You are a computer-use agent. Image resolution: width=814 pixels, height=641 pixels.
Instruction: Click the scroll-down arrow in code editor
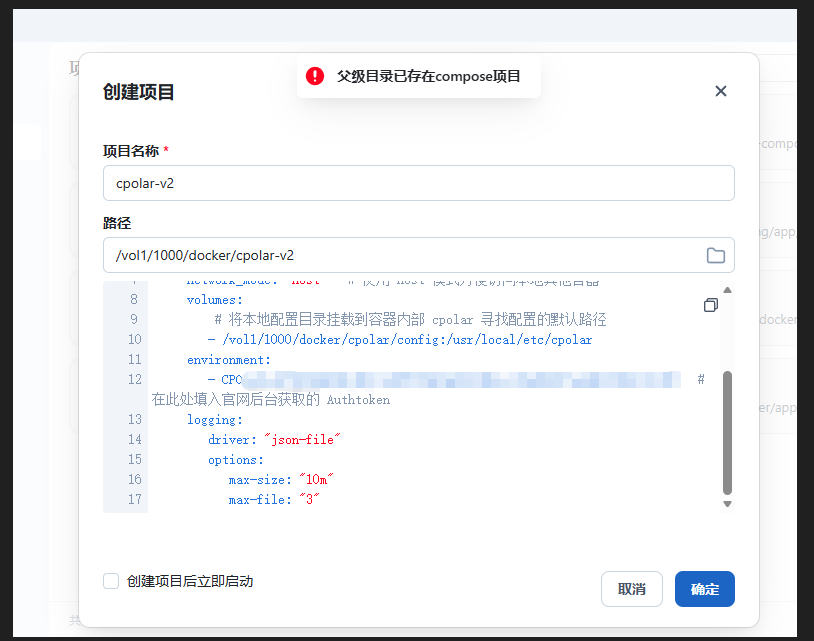tap(728, 504)
